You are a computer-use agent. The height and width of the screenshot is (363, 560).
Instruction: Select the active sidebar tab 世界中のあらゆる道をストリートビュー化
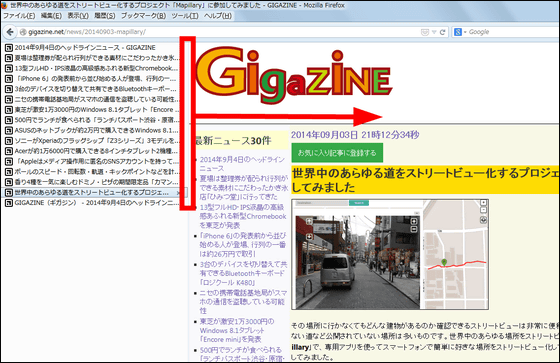[92, 193]
